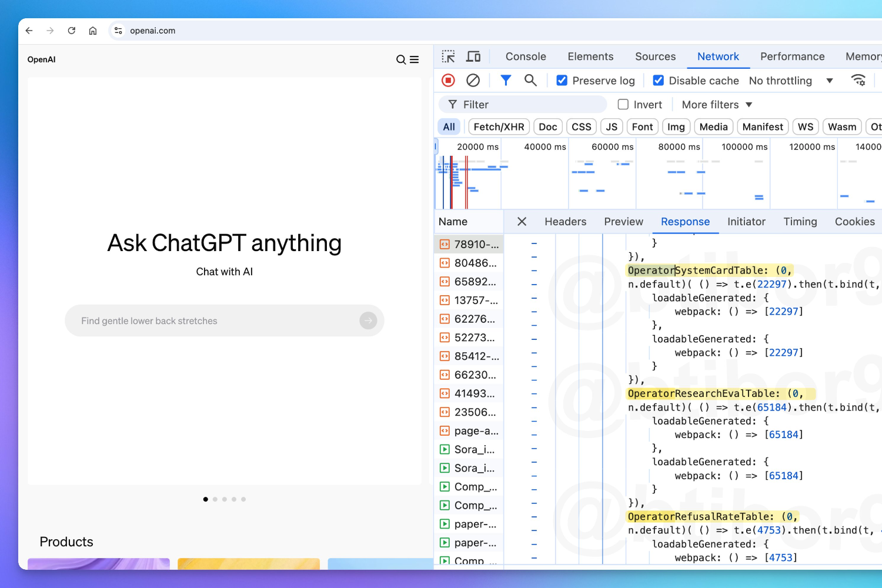Filter requests by Media
Screen dimensions: 882x588
coord(713,127)
